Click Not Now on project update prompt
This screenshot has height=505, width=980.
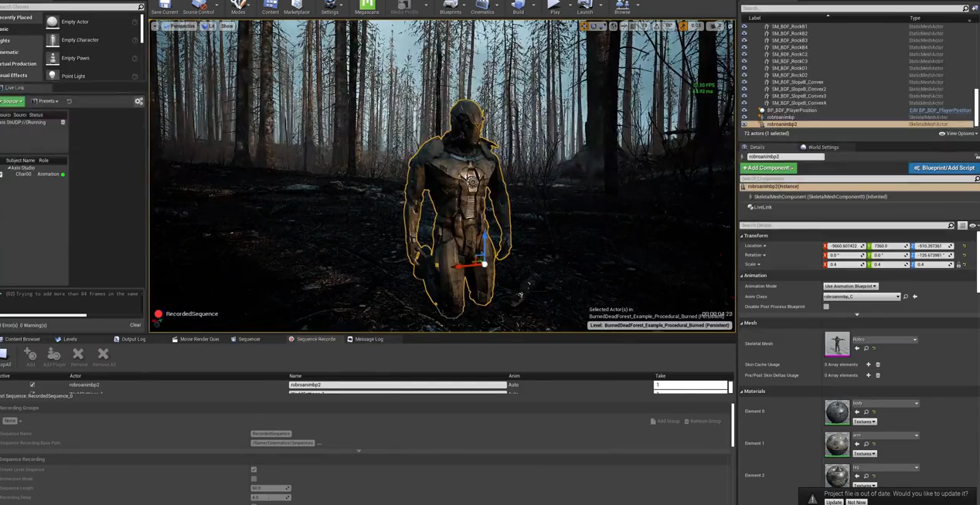856,502
